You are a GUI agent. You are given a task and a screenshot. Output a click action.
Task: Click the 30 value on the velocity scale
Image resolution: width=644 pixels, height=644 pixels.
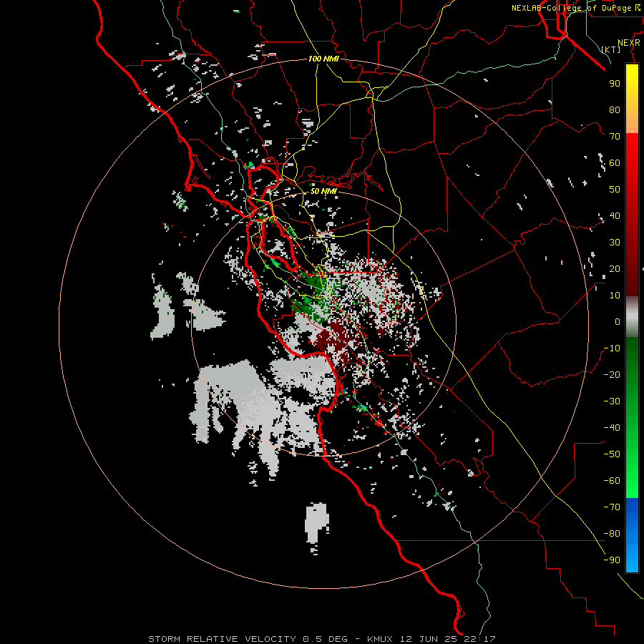coord(615,243)
